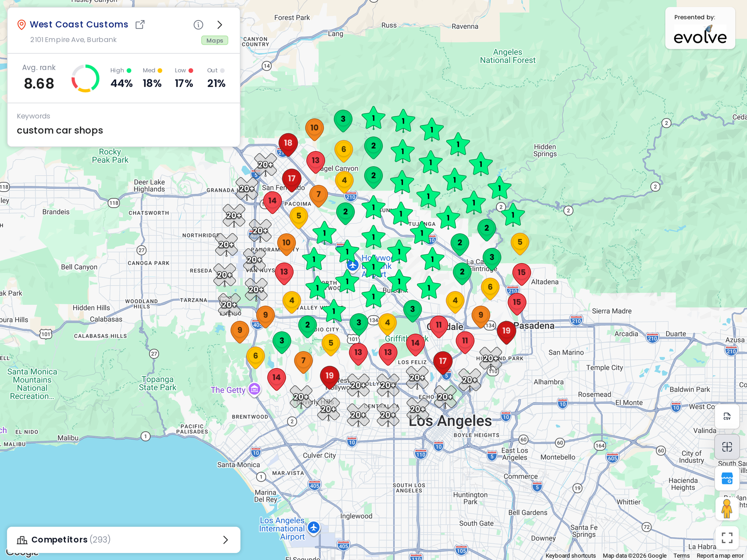Screen dimensions: 747x560
Task: Open the map Terms link
Action: coord(681,556)
